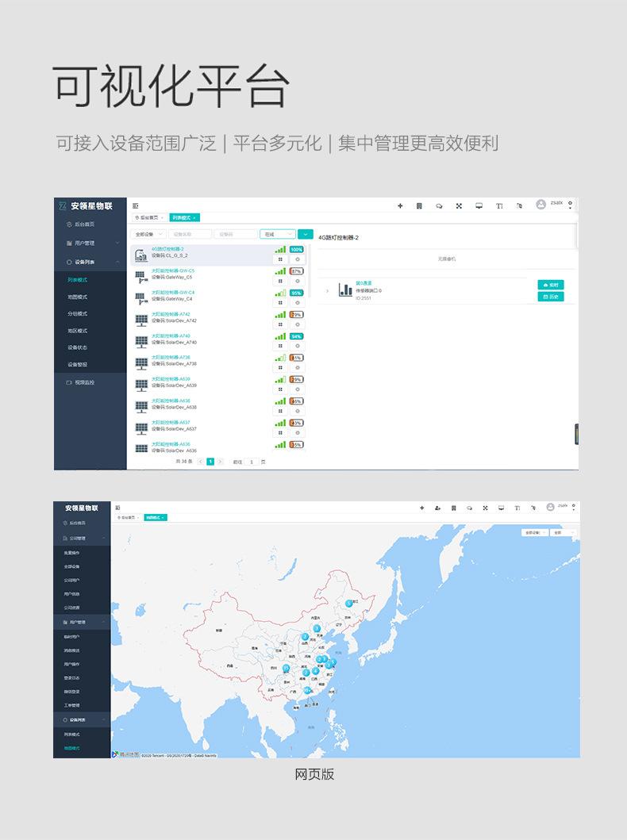Click the teal chevron button beside 在线 filter
This screenshot has height=840, width=627.
click(x=306, y=234)
